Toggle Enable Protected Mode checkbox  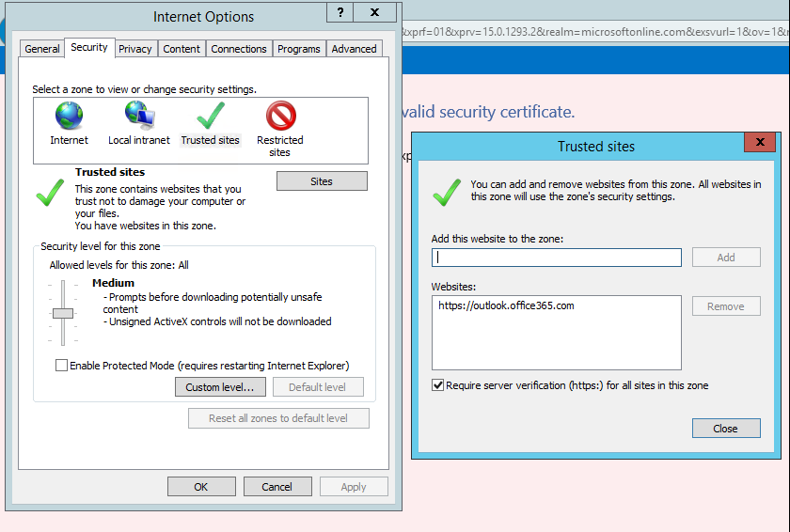pos(61,366)
